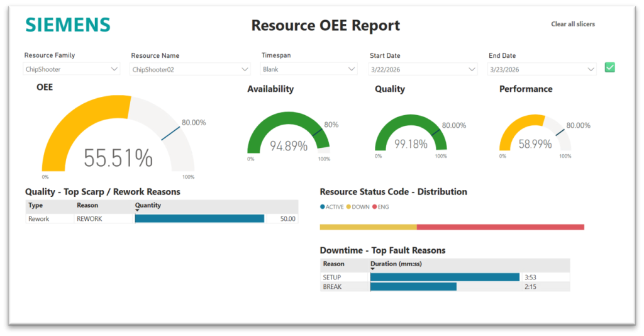Select the ENG legend marker
Screen dimensions: 644x336
click(x=375, y=206)
